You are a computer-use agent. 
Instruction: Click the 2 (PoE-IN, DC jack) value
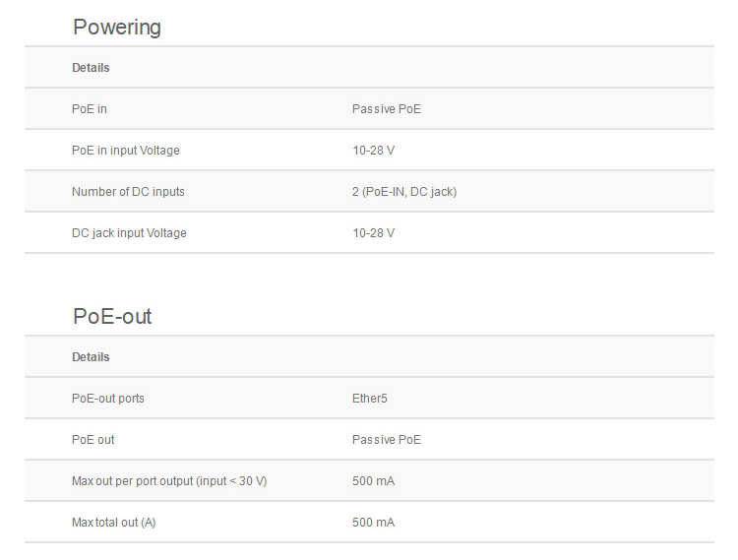tap(404, 192)
